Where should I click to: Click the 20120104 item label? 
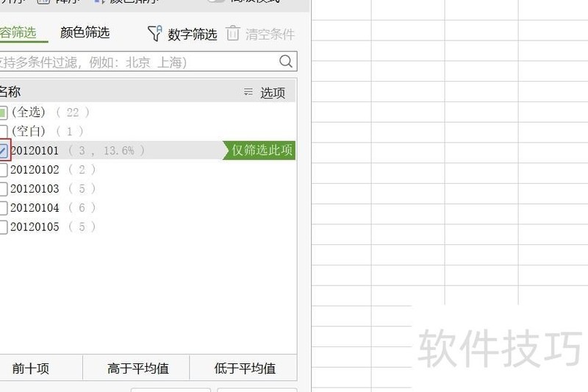(35, 208)
